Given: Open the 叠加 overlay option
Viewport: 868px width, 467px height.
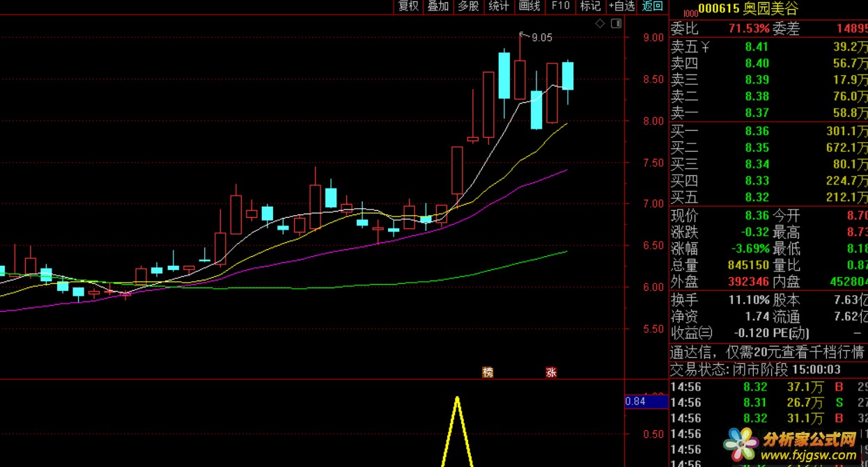Looking at the screenshot, I should (x=438, y=6).
